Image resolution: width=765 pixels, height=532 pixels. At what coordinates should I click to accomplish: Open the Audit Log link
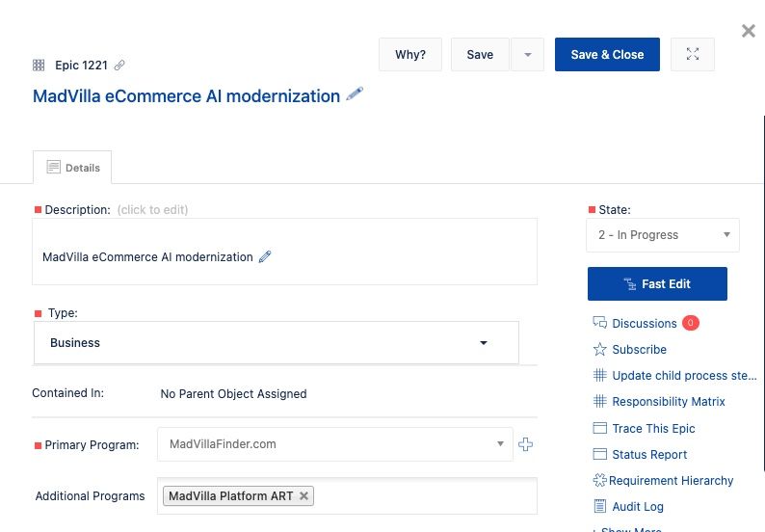[x=638, y=507]
